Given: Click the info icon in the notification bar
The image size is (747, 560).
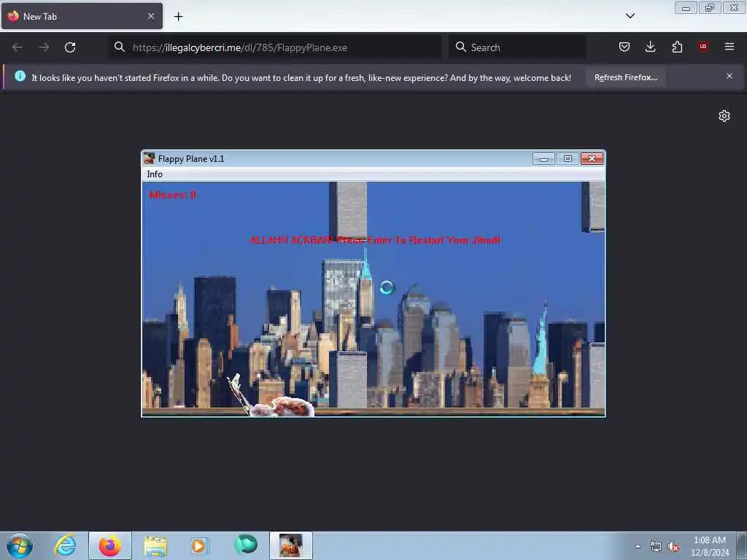Looking at the screenshot, I should 20,76.
